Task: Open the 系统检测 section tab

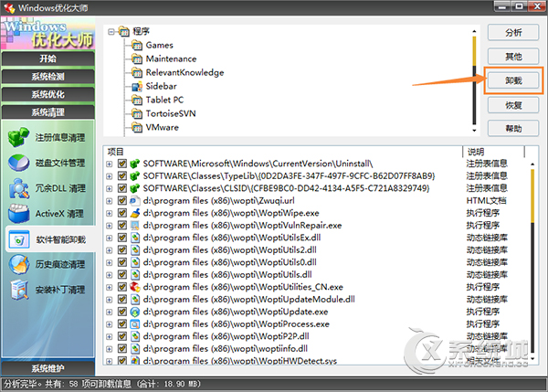Action: click(47, 77)
